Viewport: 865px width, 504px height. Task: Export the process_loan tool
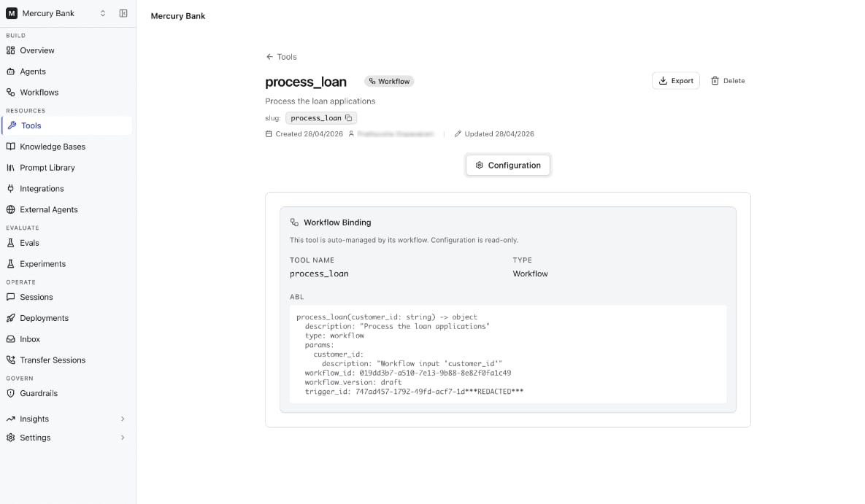click(x=675, y=80)
